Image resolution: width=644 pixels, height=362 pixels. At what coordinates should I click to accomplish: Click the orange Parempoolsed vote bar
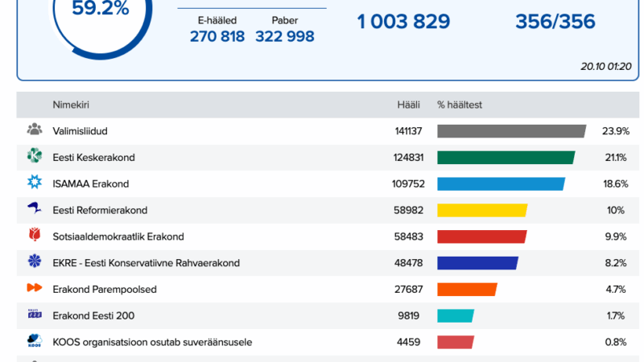(x=468, y=290)
